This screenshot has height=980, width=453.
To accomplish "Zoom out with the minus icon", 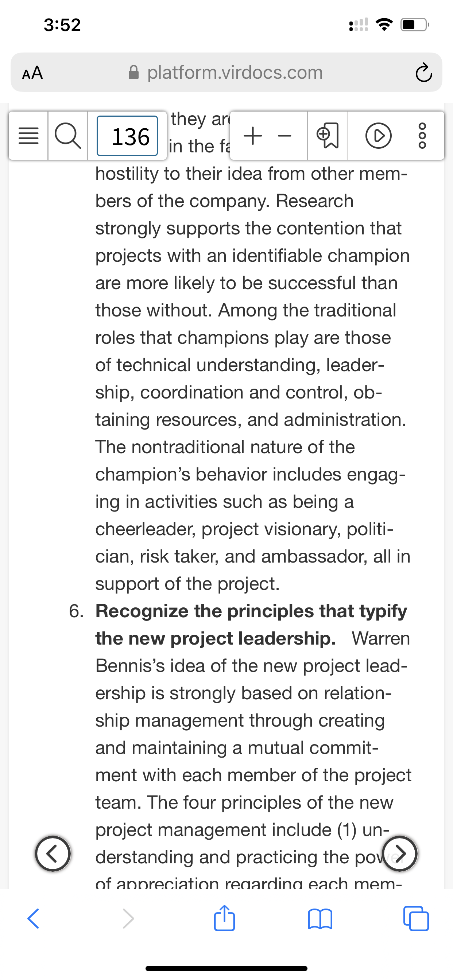I will (x=284, y=136).
